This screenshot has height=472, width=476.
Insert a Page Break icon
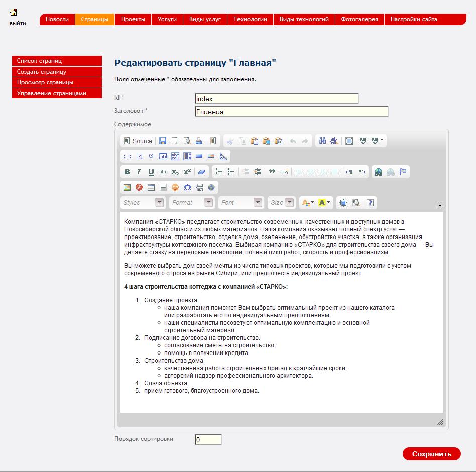[199, 188]
